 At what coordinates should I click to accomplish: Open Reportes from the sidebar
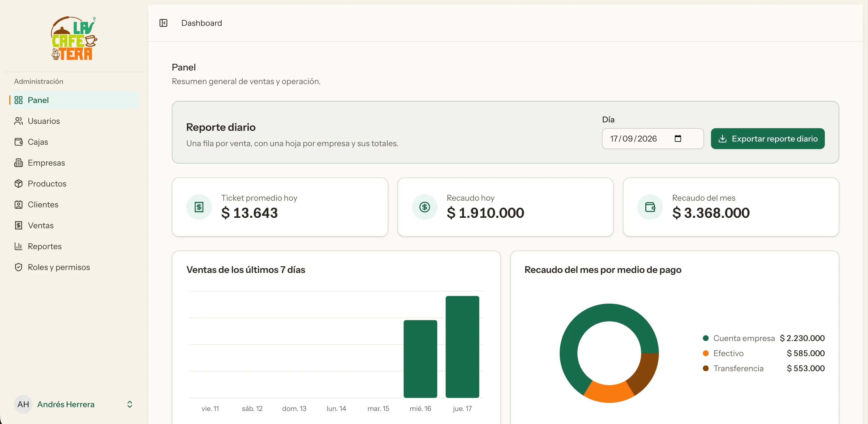(74, 247)
